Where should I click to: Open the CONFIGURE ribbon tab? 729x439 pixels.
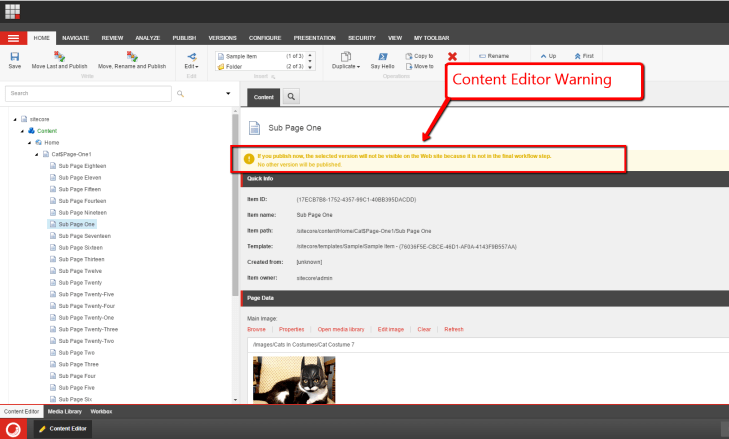pyautogui.click(x=265, y=38)
